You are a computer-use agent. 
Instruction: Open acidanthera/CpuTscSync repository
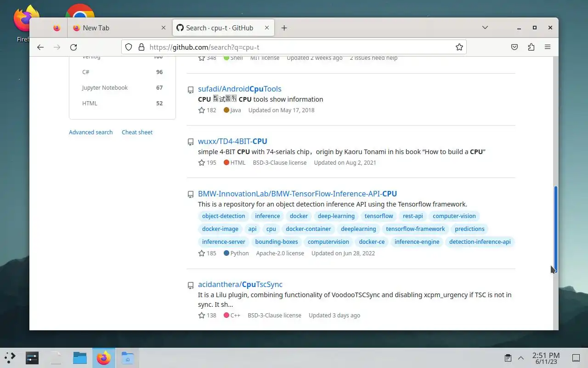point(240,284)
